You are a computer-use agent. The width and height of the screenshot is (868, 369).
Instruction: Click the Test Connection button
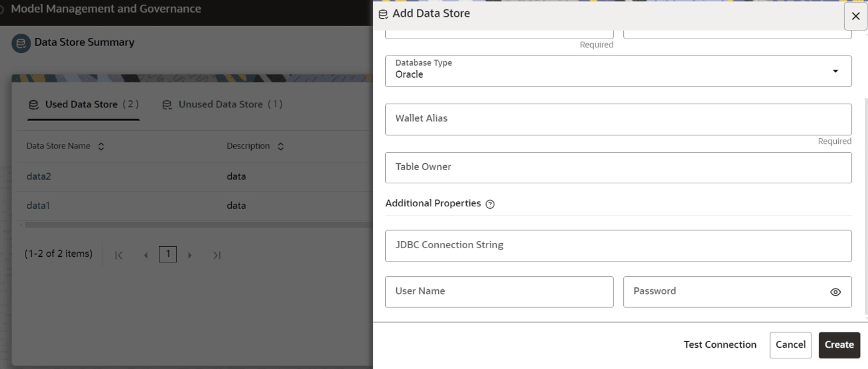coord(720,344)
